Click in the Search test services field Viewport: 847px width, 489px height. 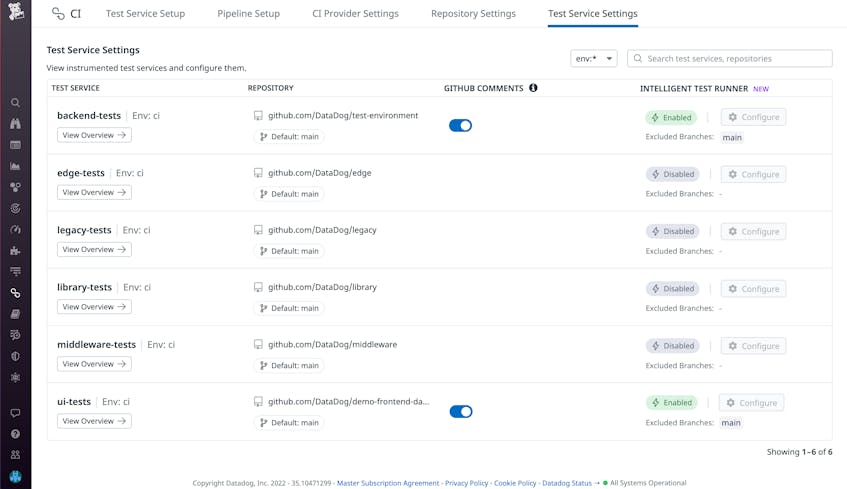click(x=730, y=58)
